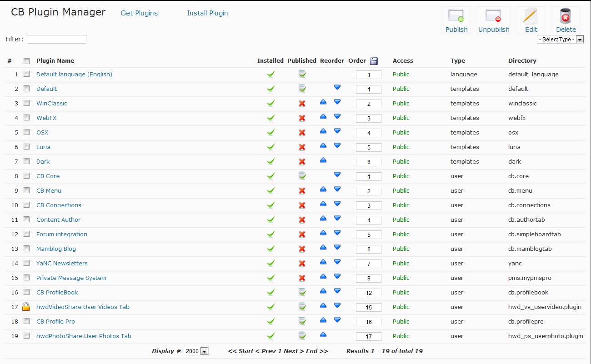Click the save order floppy disk icon
The image size is (591, 364).
[x=374, y=61]
